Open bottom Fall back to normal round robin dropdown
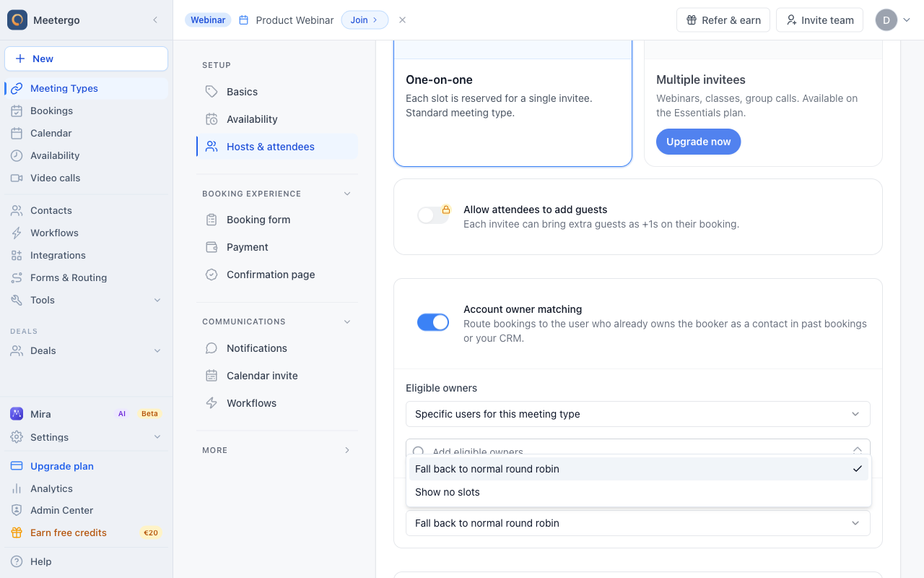This screenshot has height=578, width=924. (638, 523)
